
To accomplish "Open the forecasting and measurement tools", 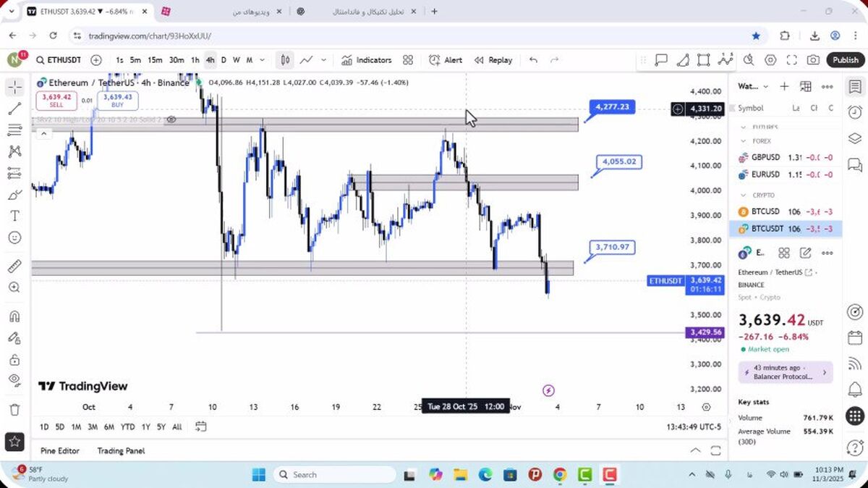I will point(14,173).
